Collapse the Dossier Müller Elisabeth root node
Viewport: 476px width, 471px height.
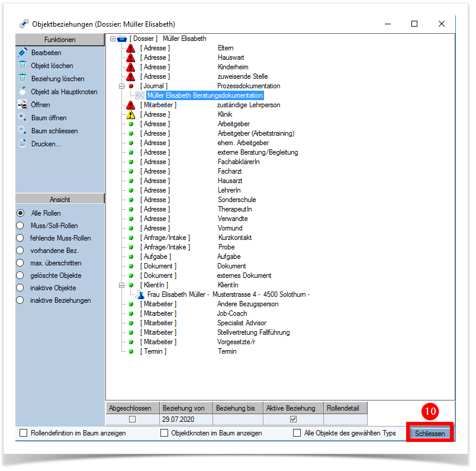tap(112, 39)
